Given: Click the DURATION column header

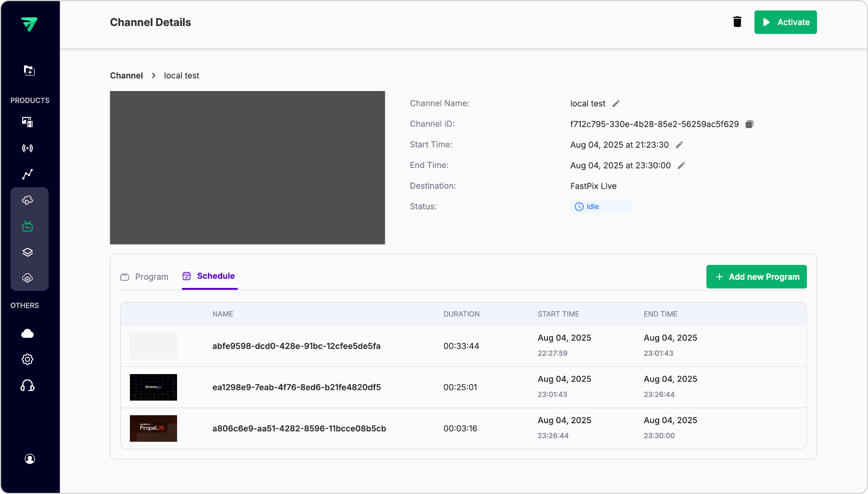Looking at the screenshot, I should coord(461,314).
